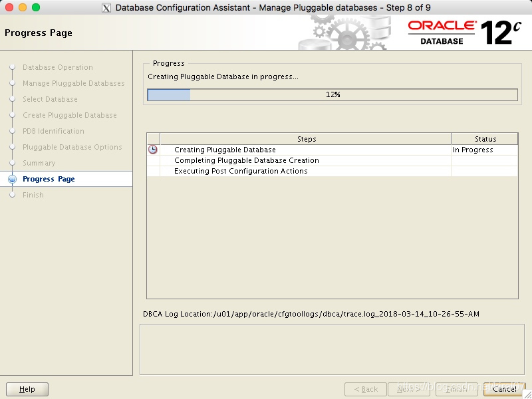Click the disabled Back button

point(366,389)
